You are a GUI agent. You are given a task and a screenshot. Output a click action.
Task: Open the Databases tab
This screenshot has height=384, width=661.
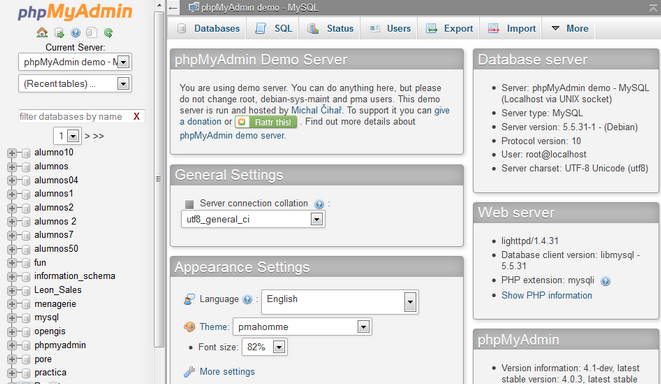pyautogui.click(x=209, y=28)
